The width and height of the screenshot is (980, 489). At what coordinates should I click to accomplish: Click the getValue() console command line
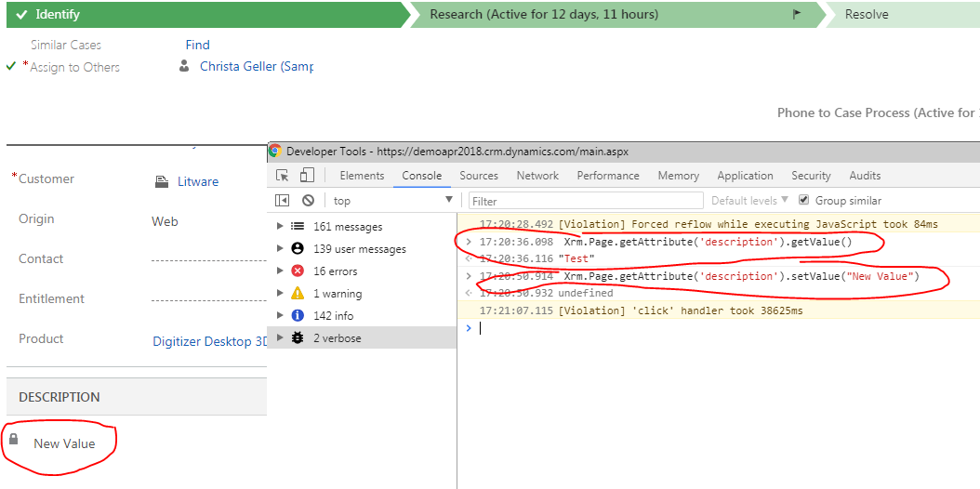coord(709,242)
